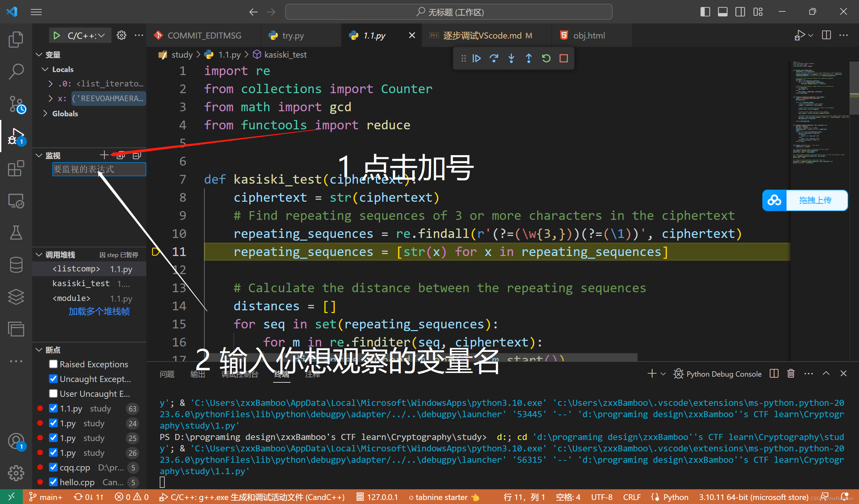Open the 问题 panel tab
Image resolution: width=859 pixels, height=504 pixels.
pos(167,374)
